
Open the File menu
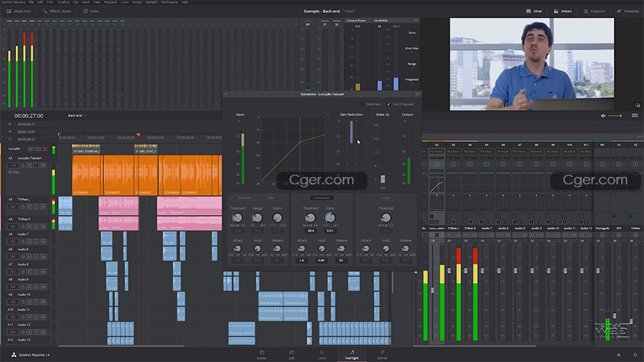pos(31,2)
